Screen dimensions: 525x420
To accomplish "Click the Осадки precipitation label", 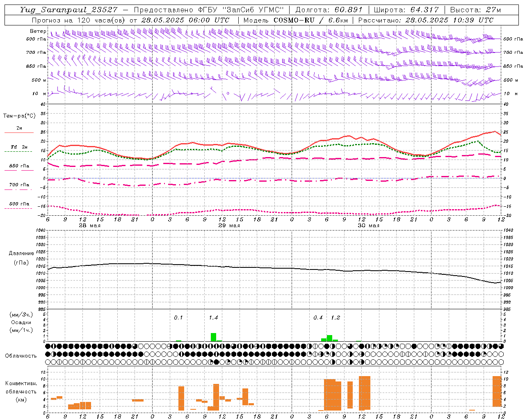I will pos(21,322).
